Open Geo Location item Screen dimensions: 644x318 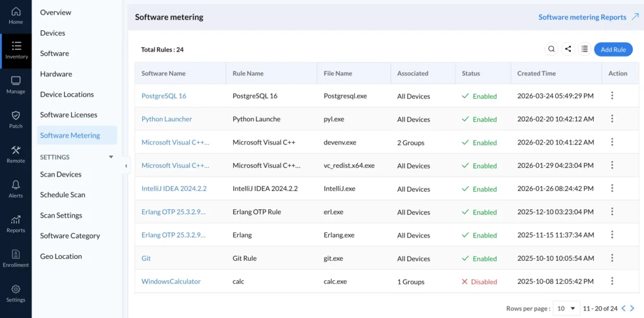point(61,256)
